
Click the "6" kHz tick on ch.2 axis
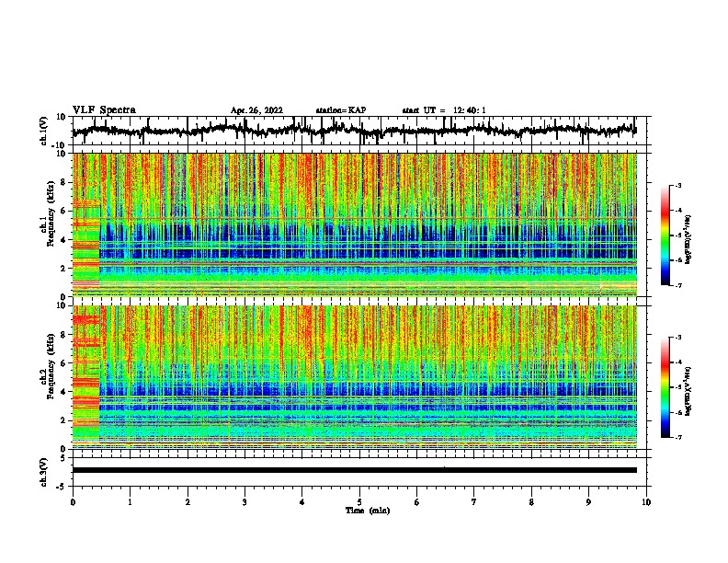pyautogui.click(x=64, y=362)
